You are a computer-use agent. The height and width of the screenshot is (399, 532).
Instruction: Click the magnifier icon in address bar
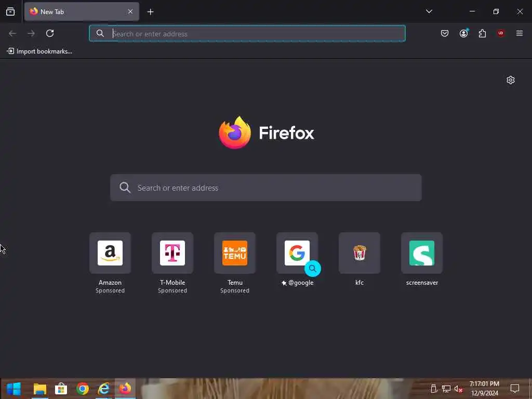coord(100,33)
